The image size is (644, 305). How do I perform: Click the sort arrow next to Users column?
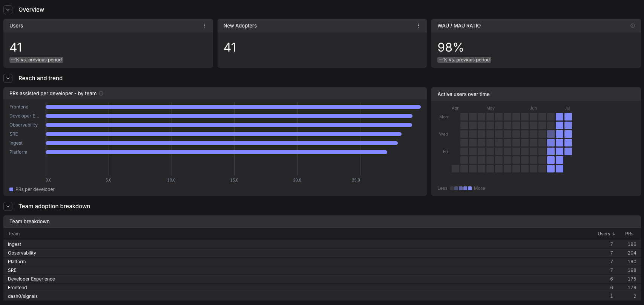(614, 234)
